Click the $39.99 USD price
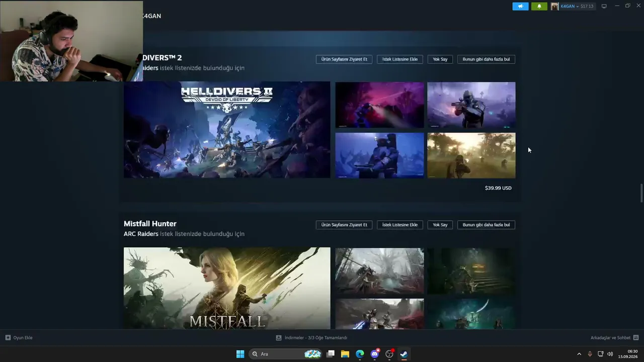644x362 pixels. 498,188
